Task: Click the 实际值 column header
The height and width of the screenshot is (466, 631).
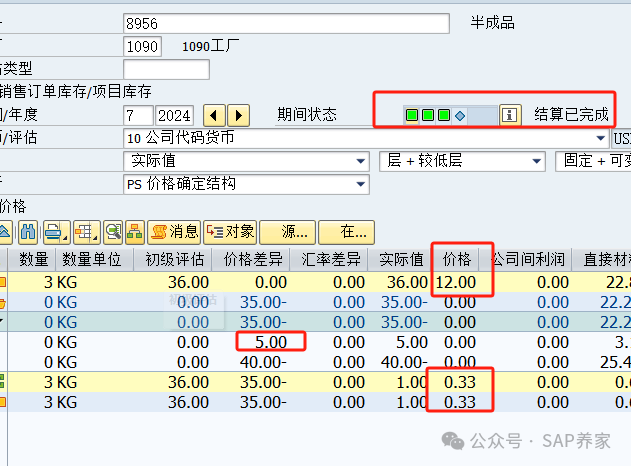Action: point(401,260)
